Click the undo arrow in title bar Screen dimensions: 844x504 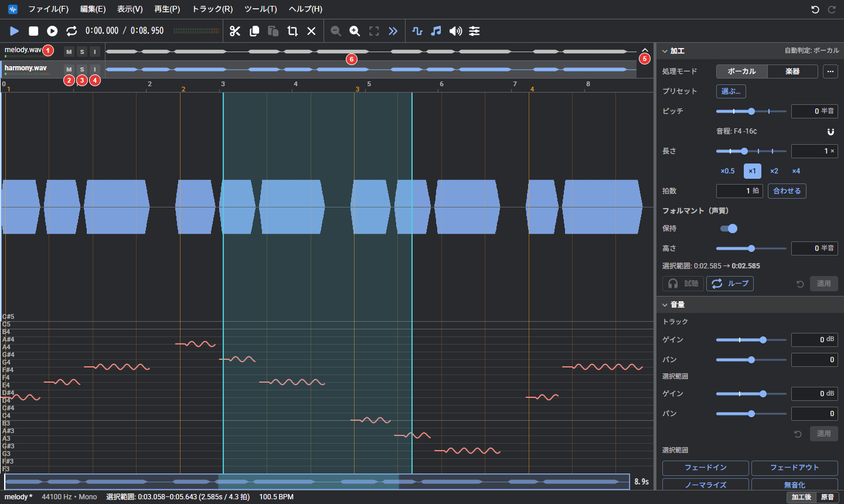[x=815, y=9]
